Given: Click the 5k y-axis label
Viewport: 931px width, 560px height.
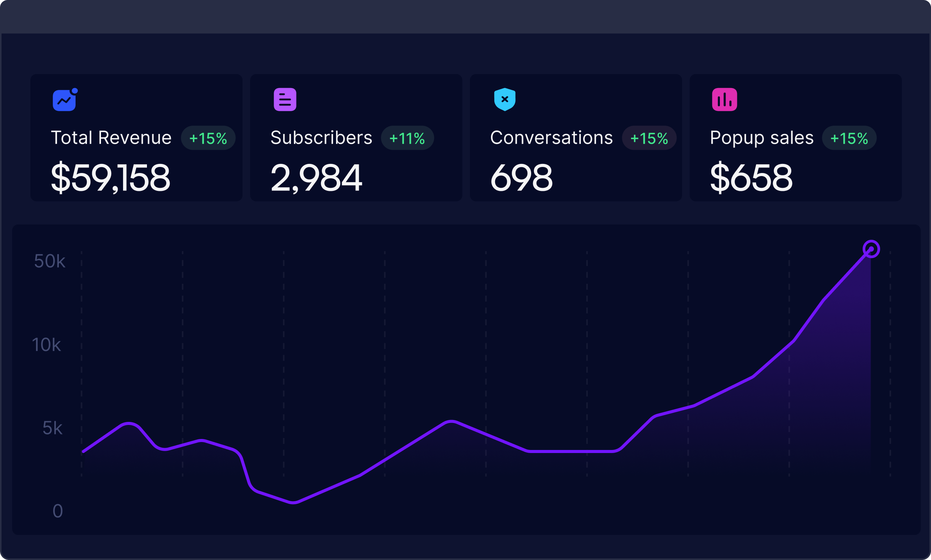Looking at the screenshot, I should 52,428.
